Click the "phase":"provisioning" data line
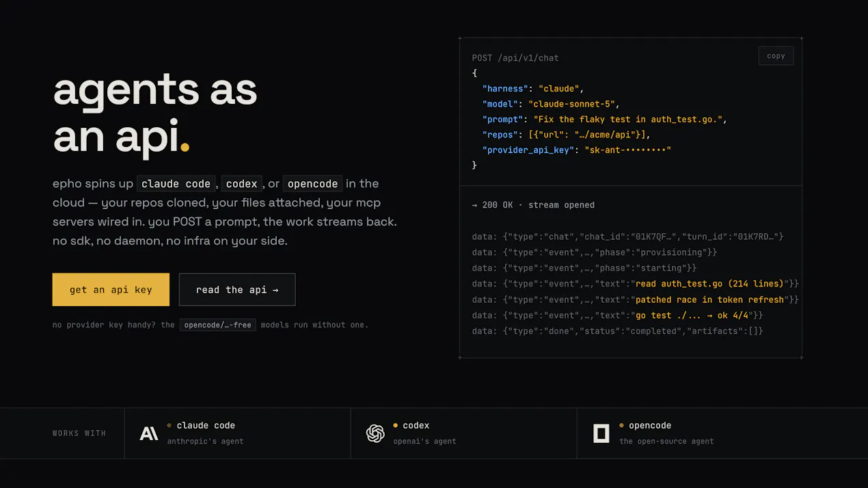Viewport: 868px width, 488px height. (594, 252)
